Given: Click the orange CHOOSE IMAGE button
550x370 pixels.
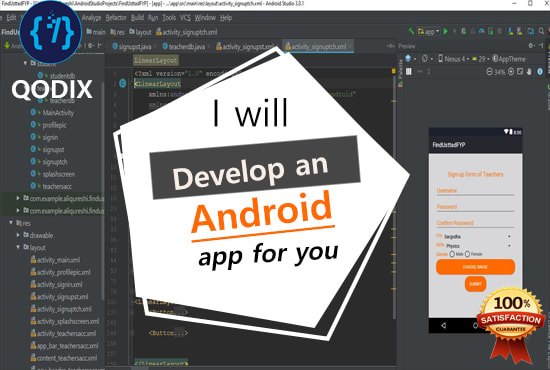Looking at the screenshot, I should 475,267.
